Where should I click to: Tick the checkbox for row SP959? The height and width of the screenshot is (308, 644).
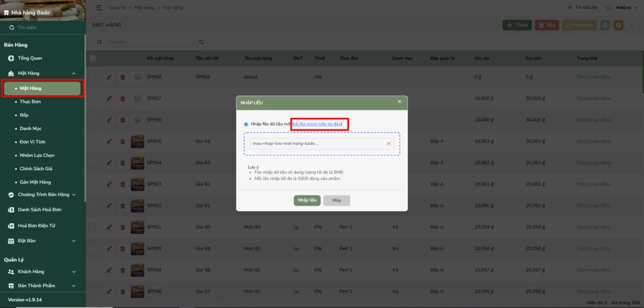pyautogui.click(x=93, y=77)
